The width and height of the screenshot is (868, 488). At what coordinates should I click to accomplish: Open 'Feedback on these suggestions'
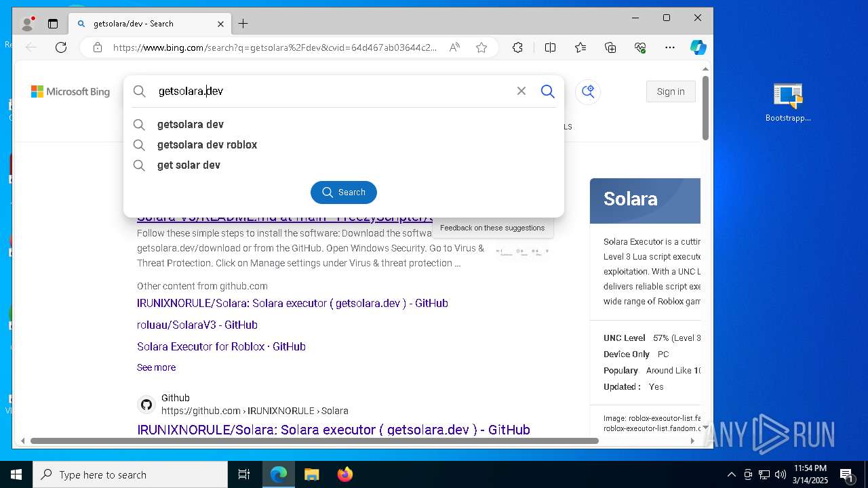tap(492, 228)
